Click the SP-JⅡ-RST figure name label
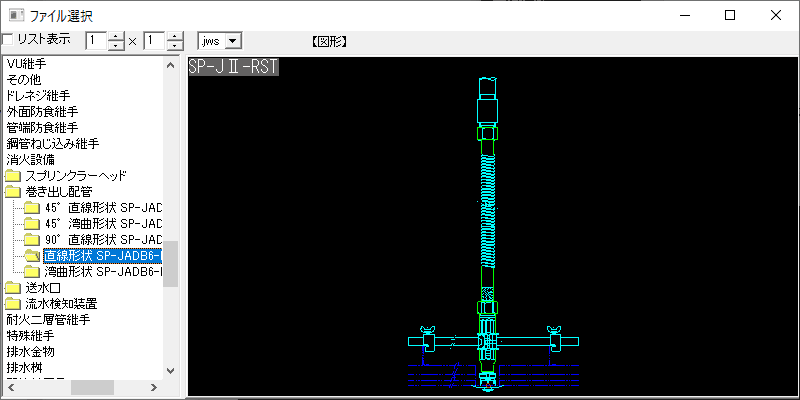The height and width of the screenshot is (400, 800). (x=233, y=66)
